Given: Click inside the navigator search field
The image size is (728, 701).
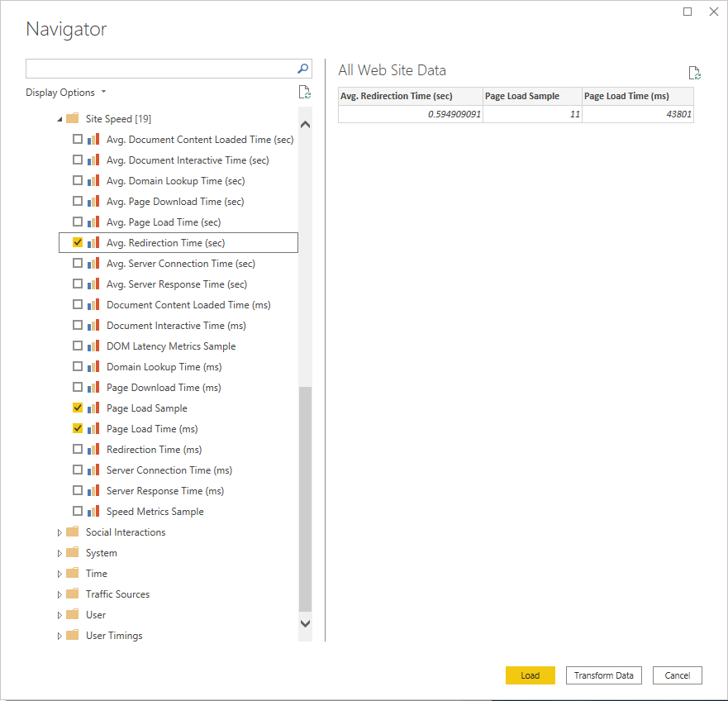Looking at the screenshot, I should coord(161,69).
